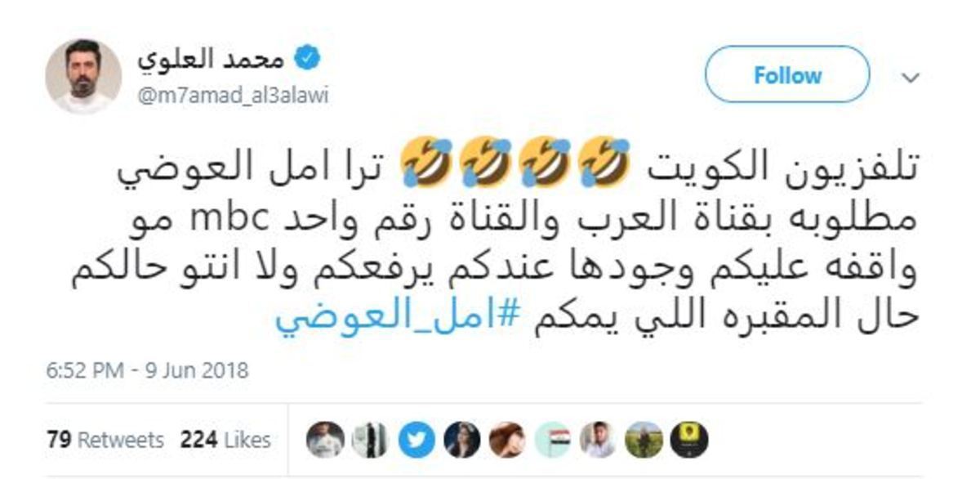The height and width of the screenshot is (479, 980).
Task: Open the liker avatar with Twitter bird logo
Action: tap(416, 441)
